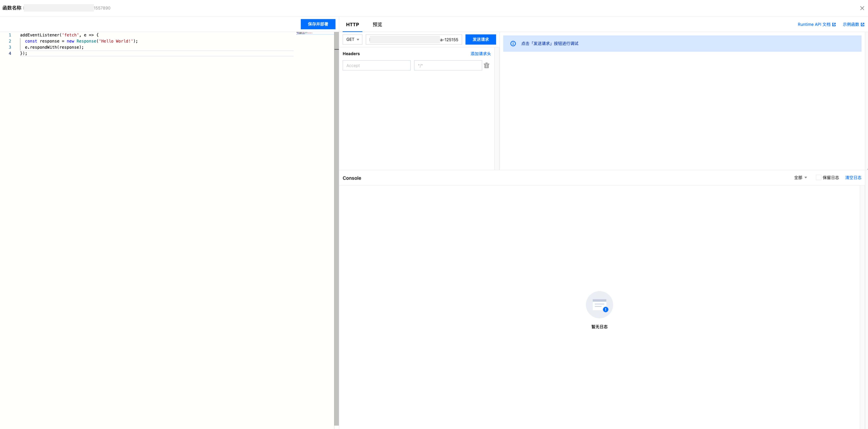Click the external link icon beside Runtime API 文档
This screenshot has width=868, height=429.
pos(834,24)
